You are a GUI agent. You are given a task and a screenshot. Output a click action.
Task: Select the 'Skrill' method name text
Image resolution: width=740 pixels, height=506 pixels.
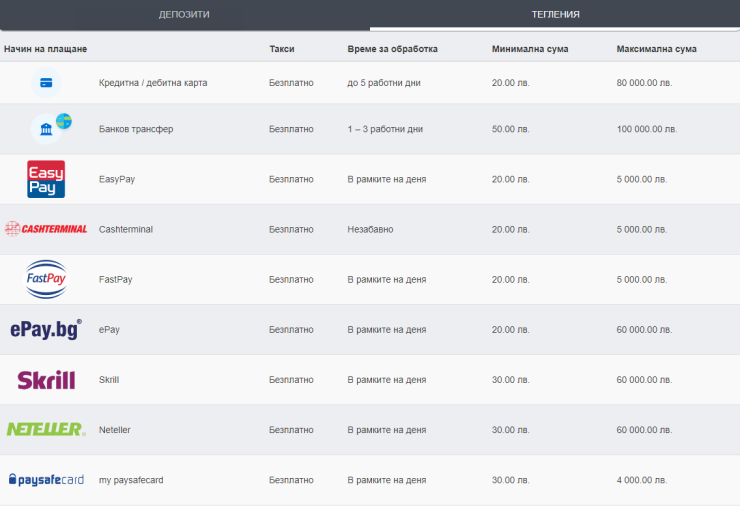pyautogui.click(x=109, y=380)
